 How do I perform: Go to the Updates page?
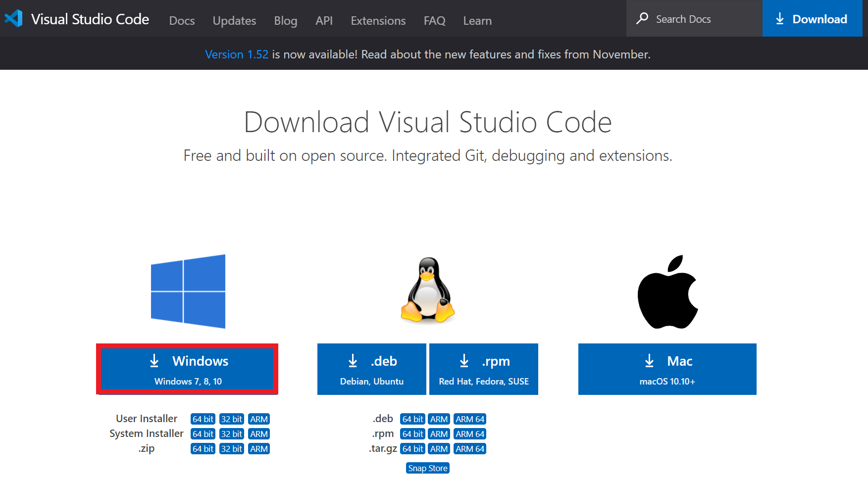[234, 21]
